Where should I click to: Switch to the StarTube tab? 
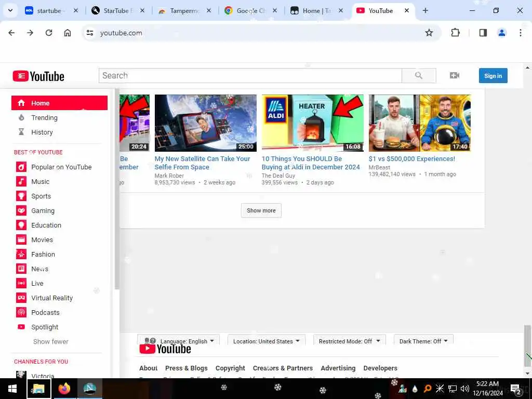(x=118, y=10)
